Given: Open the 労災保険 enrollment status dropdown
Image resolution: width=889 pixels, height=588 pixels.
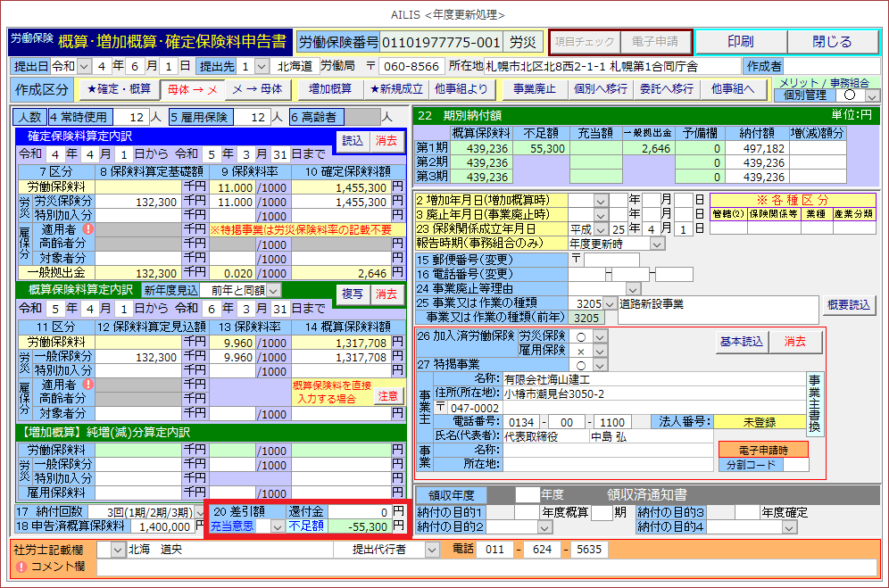Looking at the screenshot, I should click(600, 336).
